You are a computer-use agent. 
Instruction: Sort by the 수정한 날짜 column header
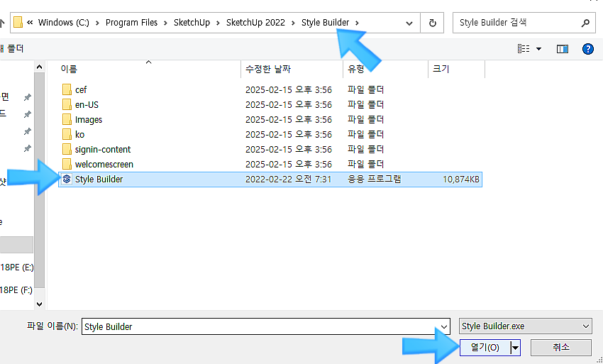(x=268, y=69)
